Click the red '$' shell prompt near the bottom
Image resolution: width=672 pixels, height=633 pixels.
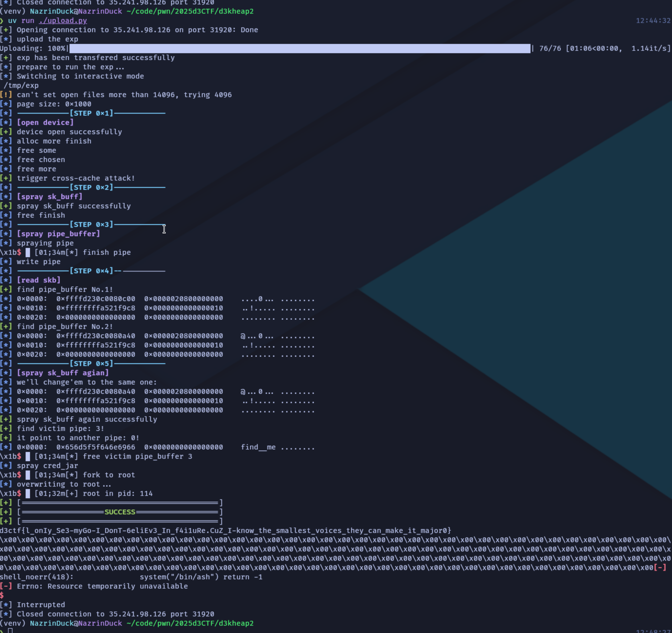pyautogui.click(x=2, y=595)
